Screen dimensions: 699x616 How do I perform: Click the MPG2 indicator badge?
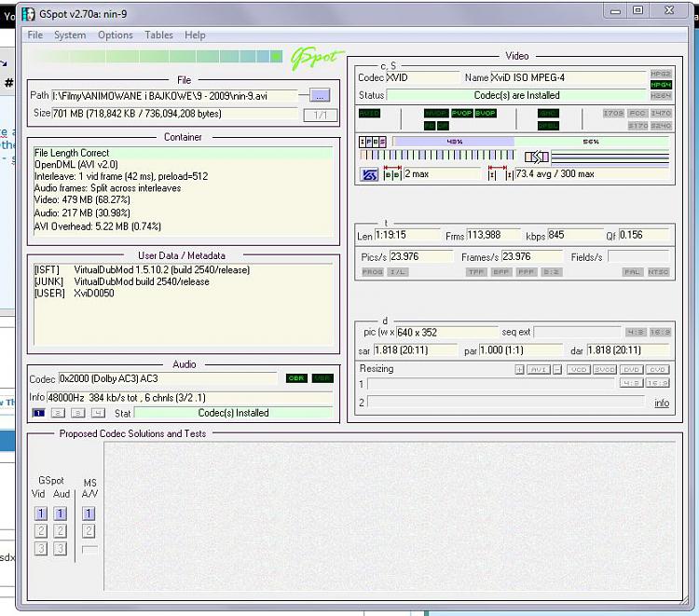(x=661, y=74)
